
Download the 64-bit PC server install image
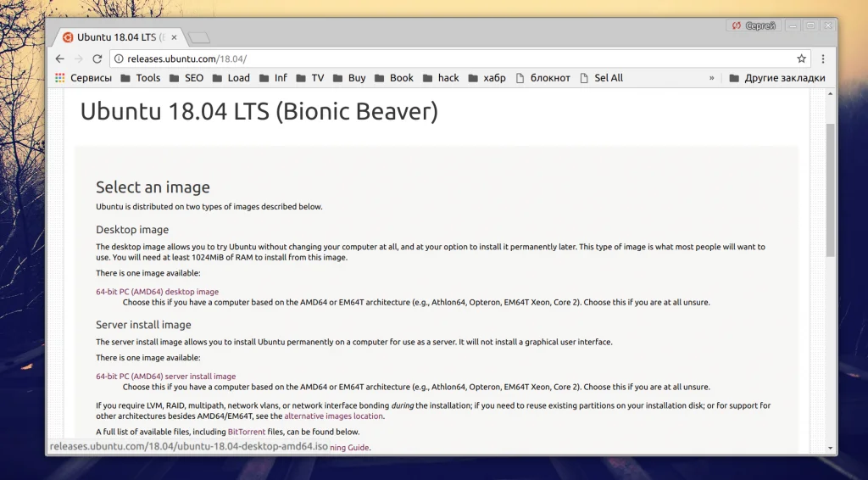[x=165, y=377]
